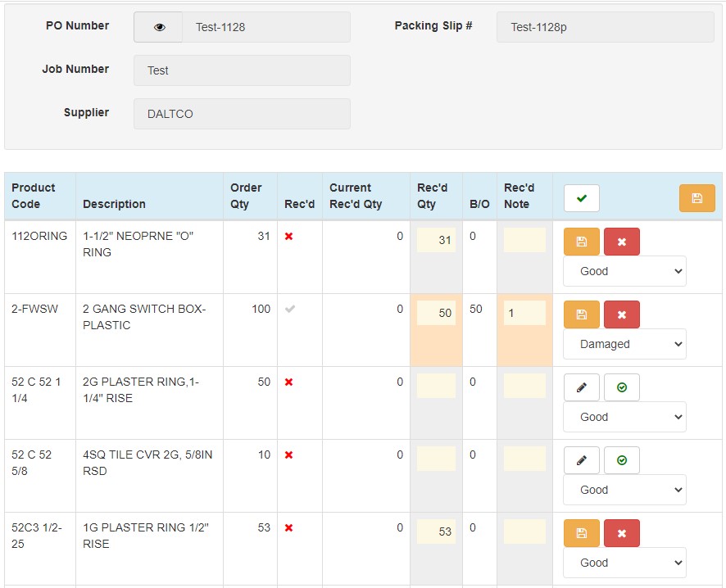Image resolution: width=726 pixels, height=588 pixels.
Task: Click the Supplier field showing DALTCO
Action: click(x=242, y=114)
